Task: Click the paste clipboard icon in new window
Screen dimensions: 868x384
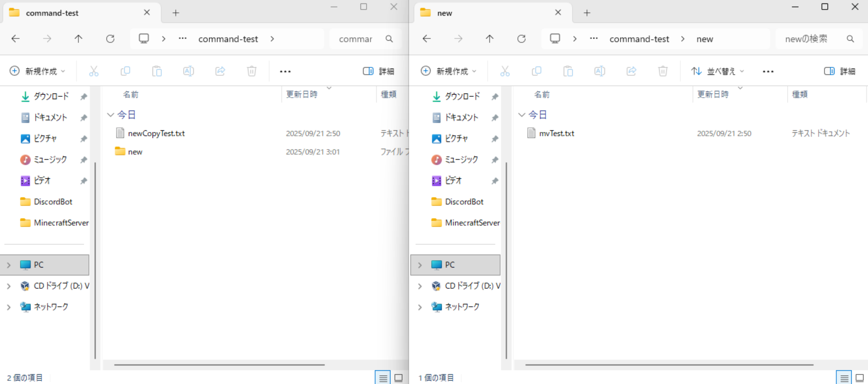Action: 568,71
